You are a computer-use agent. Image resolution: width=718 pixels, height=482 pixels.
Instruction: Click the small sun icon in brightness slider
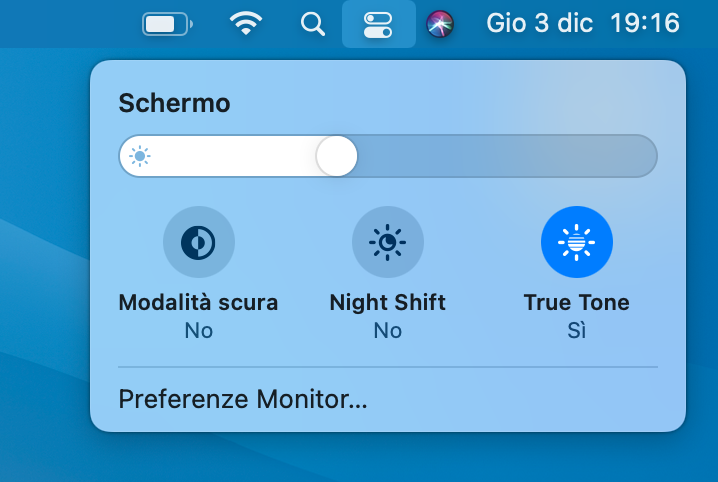[140, 156]
